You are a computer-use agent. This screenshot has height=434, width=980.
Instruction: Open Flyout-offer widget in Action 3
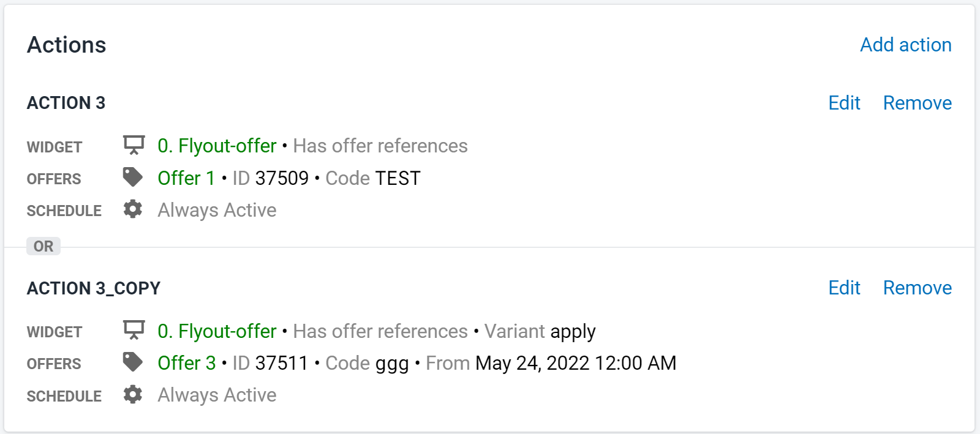click(217, 146)
